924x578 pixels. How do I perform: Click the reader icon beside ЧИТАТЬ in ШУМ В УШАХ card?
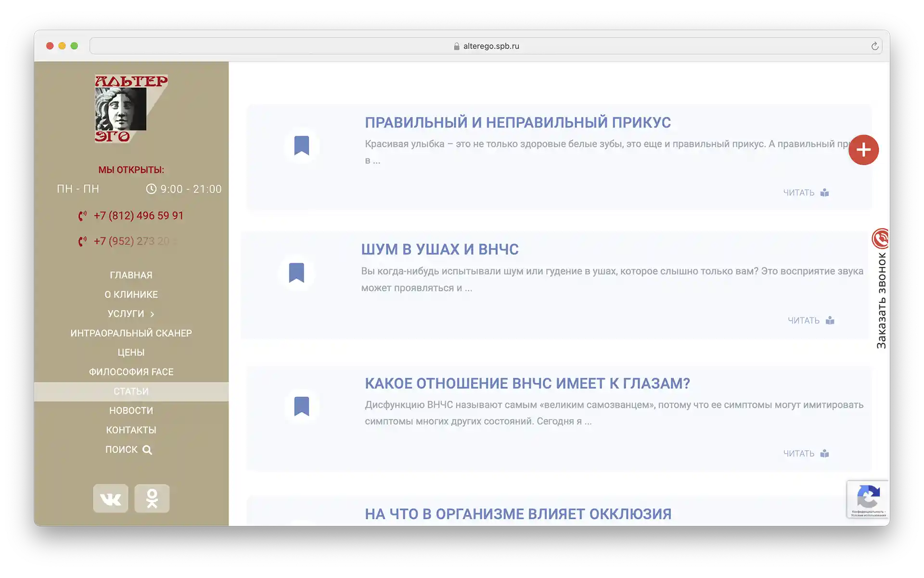(830, 321)
